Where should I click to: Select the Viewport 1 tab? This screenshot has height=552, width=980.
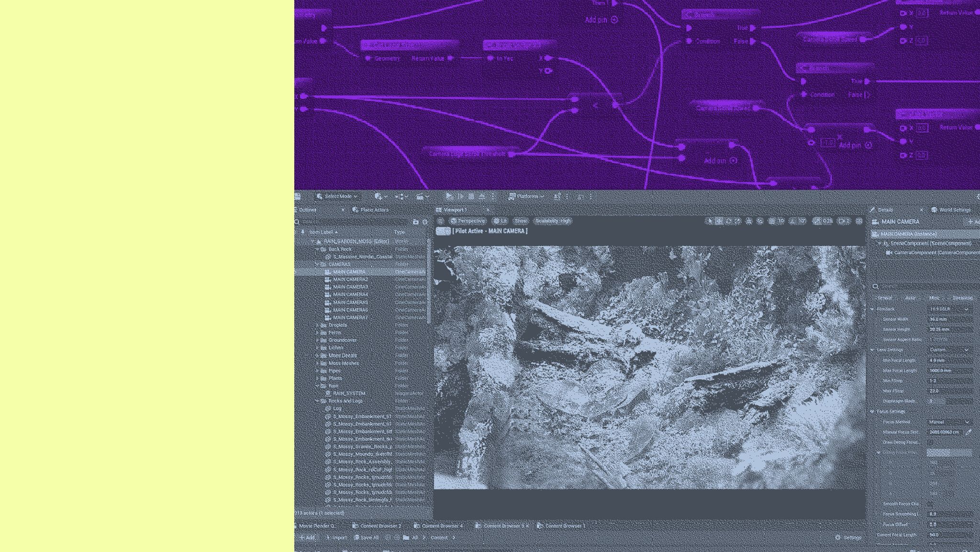[455, 210]
